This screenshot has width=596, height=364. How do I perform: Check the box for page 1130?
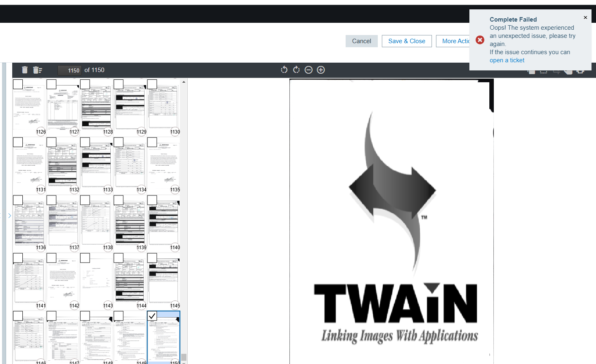[x=152, y=84]
